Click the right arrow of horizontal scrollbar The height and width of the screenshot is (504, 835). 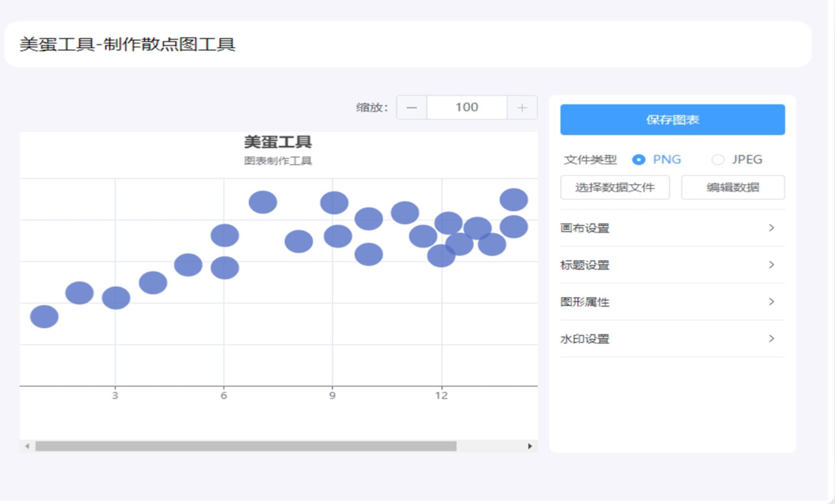tap(530, 446)
